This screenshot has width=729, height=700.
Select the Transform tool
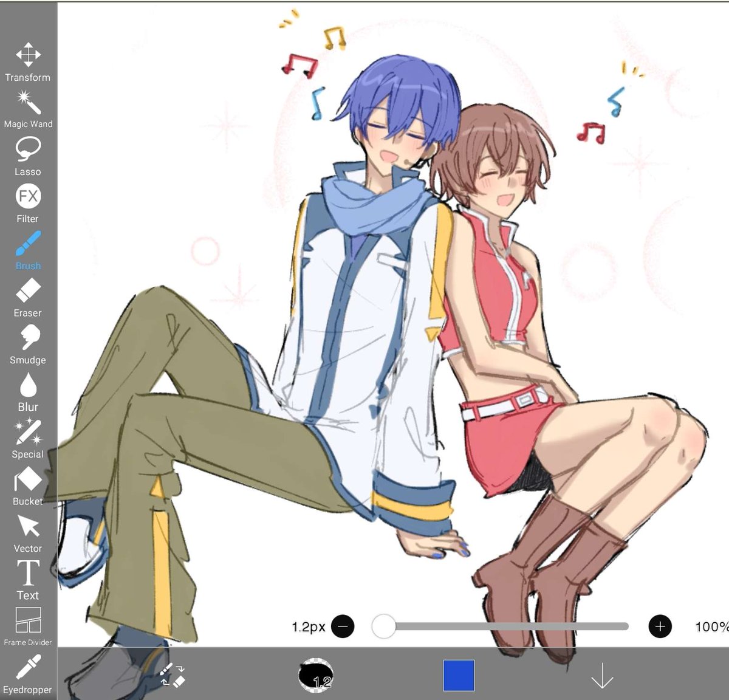tap(28, 61)
